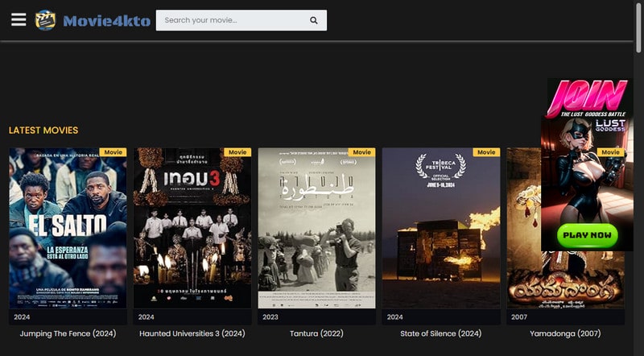
Task: Click the green PLAY NOW ad button
Action: [x=588, y=235]
